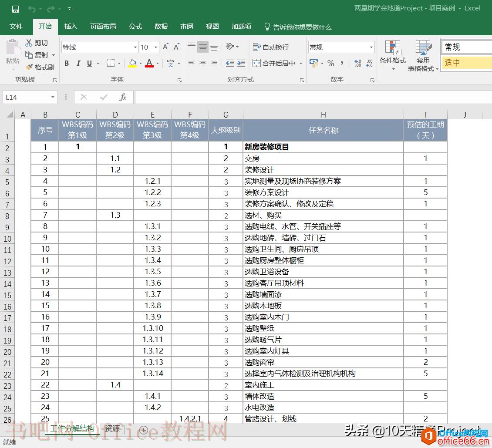The width and height of the screenshot is (492, 448).
Task: Click the increase font size icon
Action: pyautogui.click(x=166, y=47)
